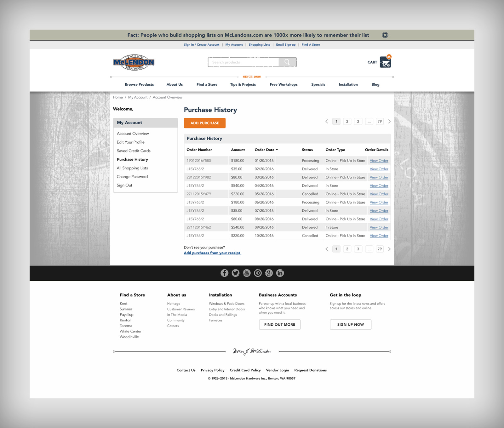Close the shopping list fact banner
The image size is (504, 428).
click(x=385, y=35)
